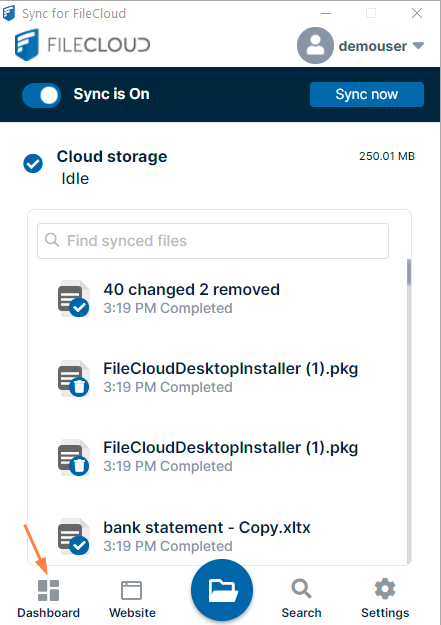Open Settings gear icon

[x=385, y=589]
